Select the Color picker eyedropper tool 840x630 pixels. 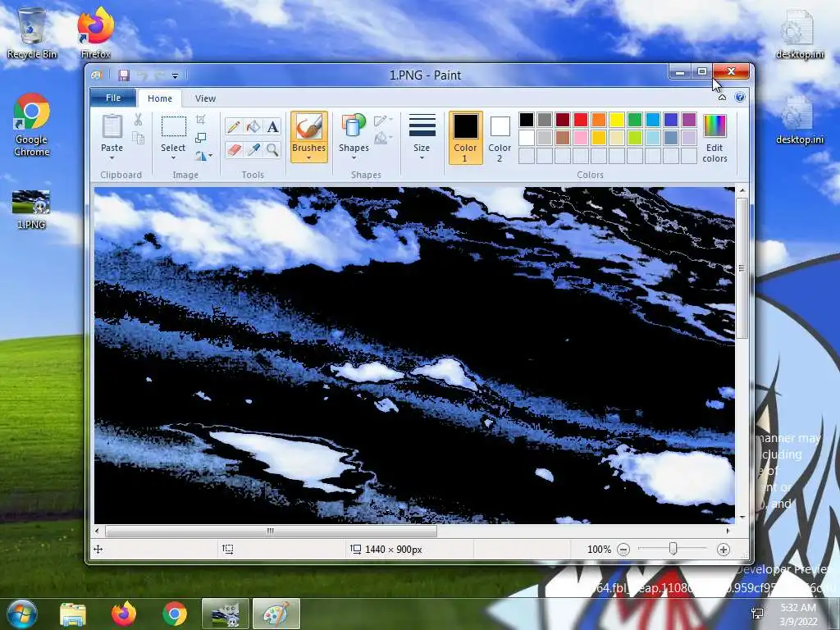(x=253, y=149)
